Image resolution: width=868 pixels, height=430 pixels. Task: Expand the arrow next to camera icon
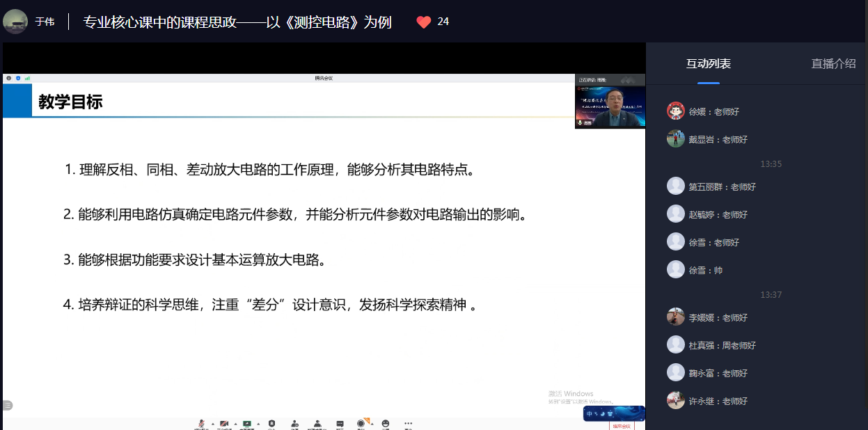pos(235,424)
